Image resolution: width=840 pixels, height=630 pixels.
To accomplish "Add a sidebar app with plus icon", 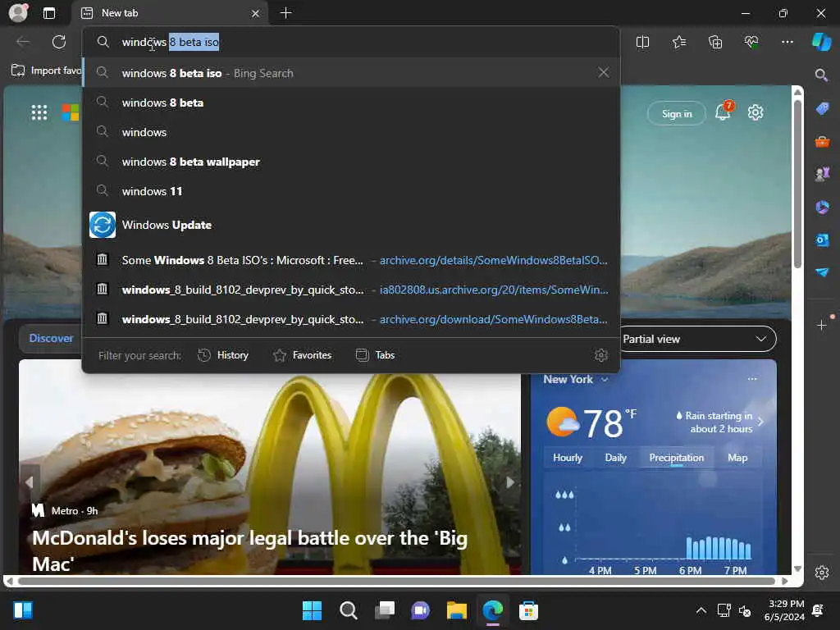I will 822,325.
